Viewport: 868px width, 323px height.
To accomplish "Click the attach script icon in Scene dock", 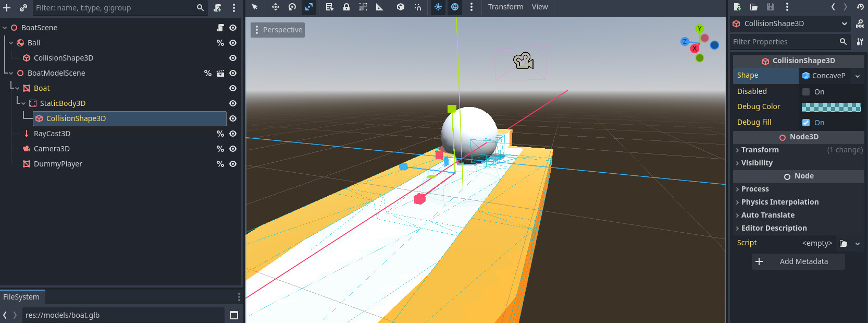I will point(217,8).
